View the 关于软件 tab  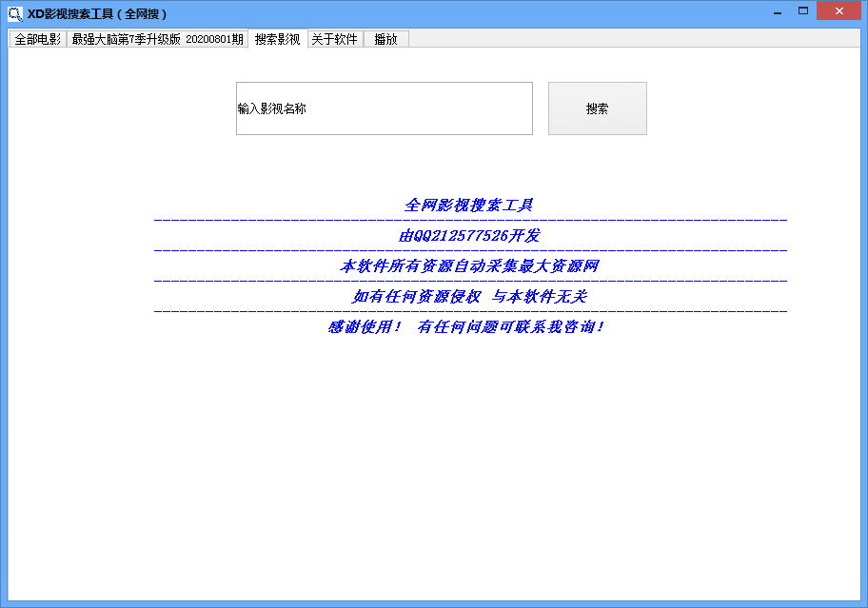point(335,39)
